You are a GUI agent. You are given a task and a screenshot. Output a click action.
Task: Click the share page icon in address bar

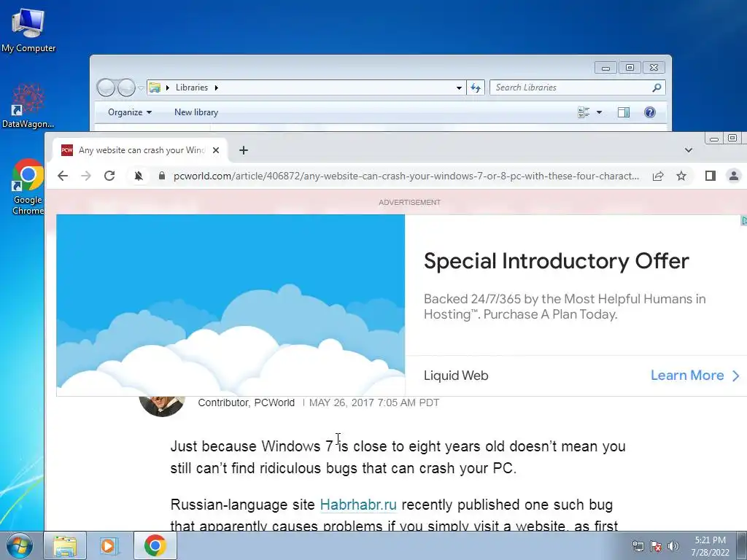pos(658,176)
